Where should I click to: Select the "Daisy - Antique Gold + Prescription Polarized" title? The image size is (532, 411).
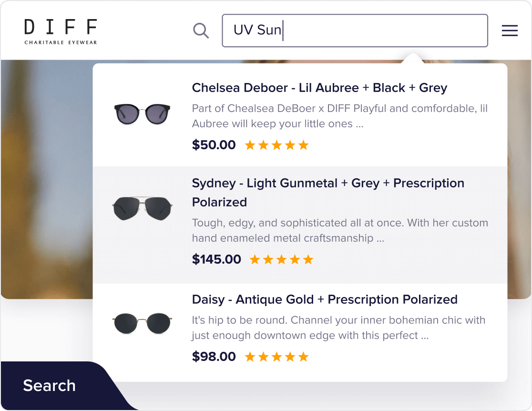(325, 299)
